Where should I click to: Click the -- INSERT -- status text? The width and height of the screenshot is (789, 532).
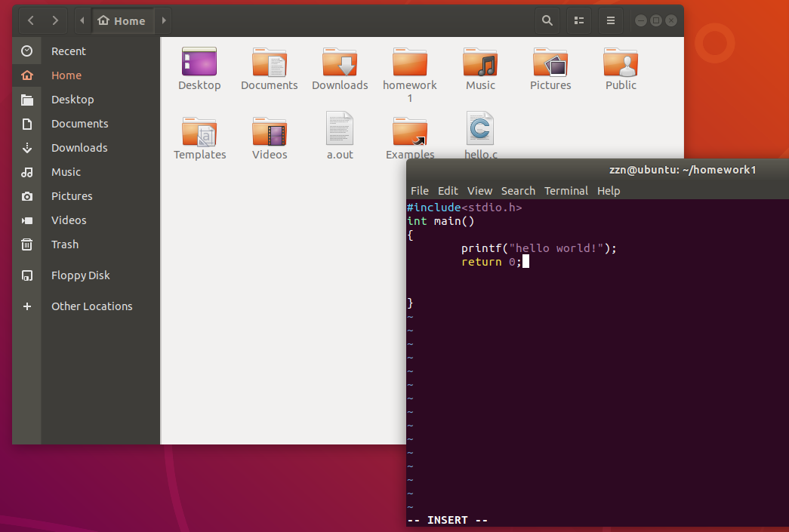coord(447,520)
